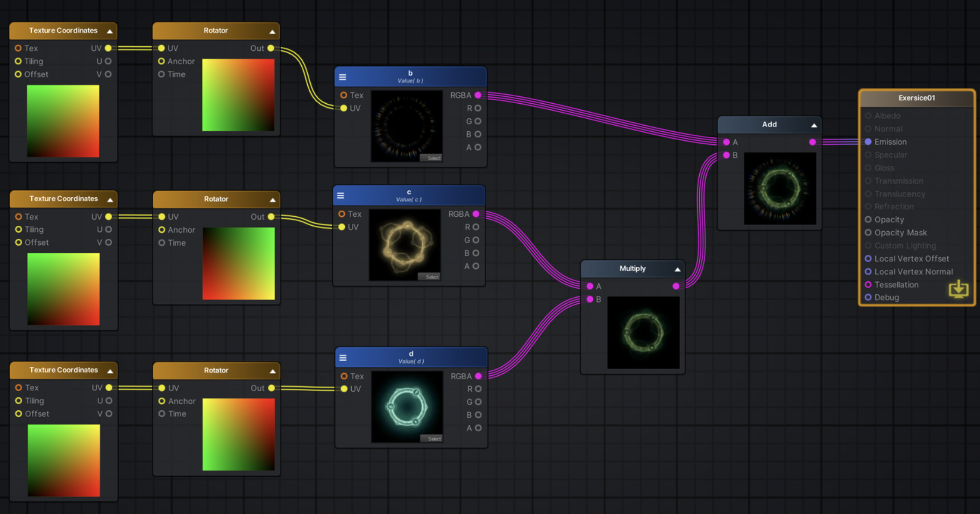
Task: Click Tessellation port on Exersice01 node
Action: click(868, 285)
